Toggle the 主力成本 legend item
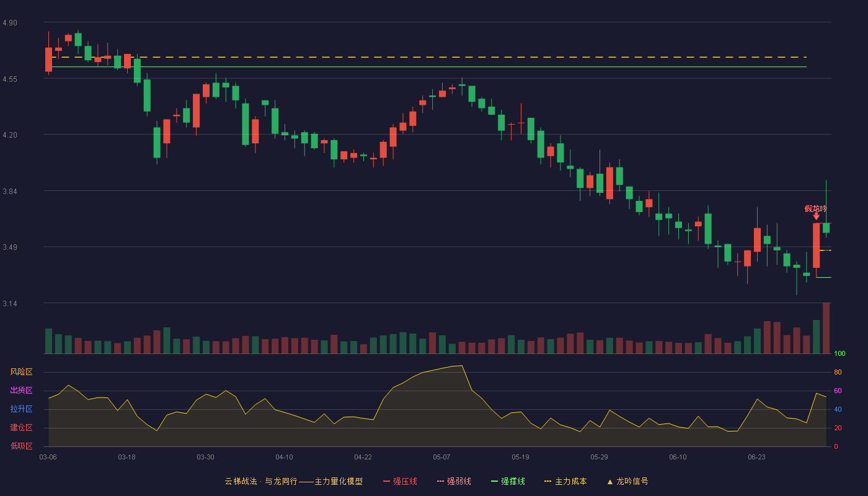The height and width of the screenshot is (496, 868). 565,481
